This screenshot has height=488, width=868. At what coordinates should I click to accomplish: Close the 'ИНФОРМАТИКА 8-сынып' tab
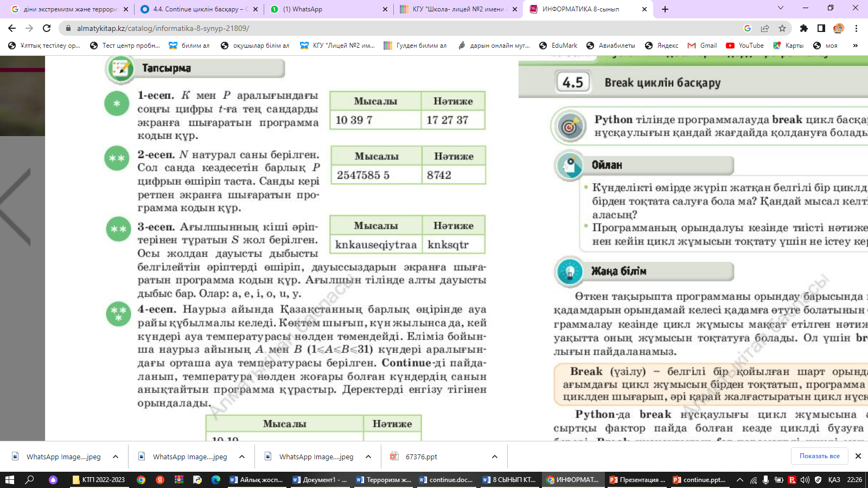click(644, 9)
